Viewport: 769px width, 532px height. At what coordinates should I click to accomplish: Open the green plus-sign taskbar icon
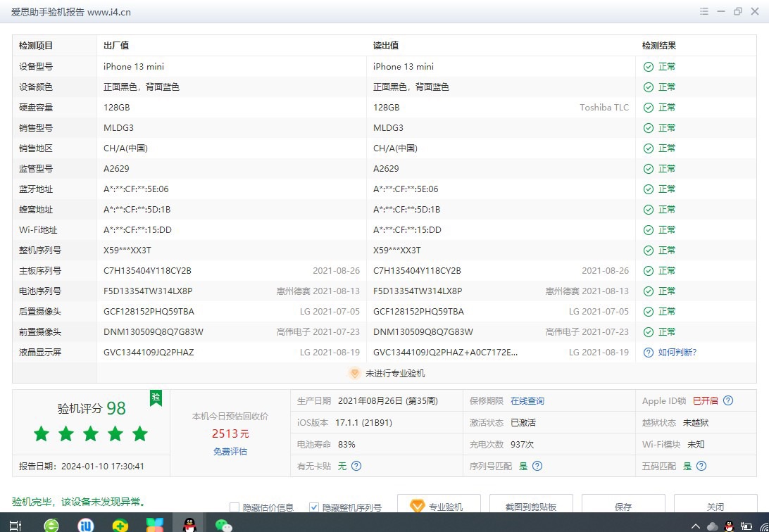[120, 525]
